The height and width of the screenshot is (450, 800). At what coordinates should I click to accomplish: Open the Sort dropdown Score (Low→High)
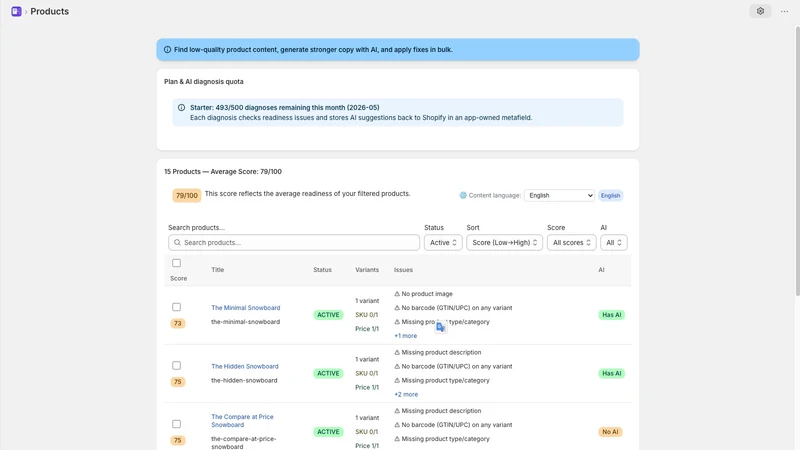click(x=504, y=242)
